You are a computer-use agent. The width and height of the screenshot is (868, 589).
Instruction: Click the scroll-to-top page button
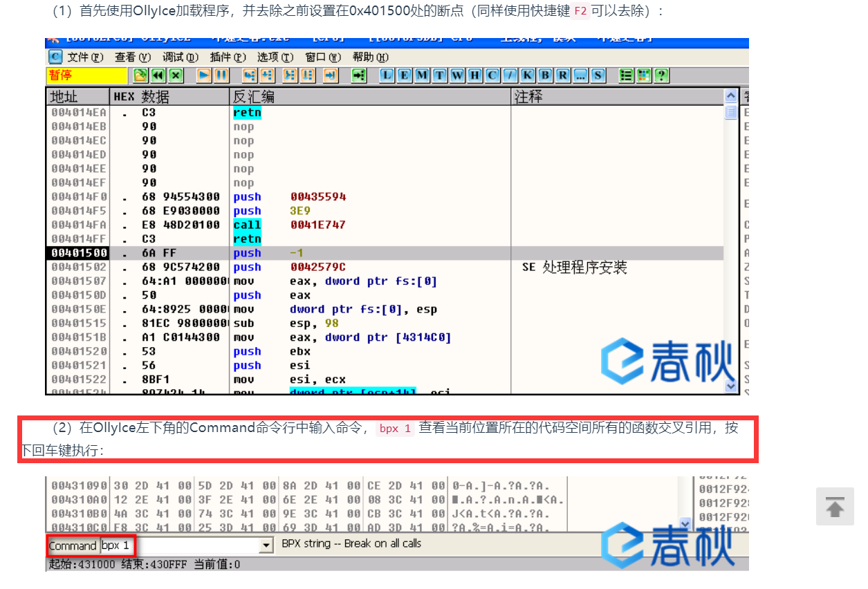point(835,507)
